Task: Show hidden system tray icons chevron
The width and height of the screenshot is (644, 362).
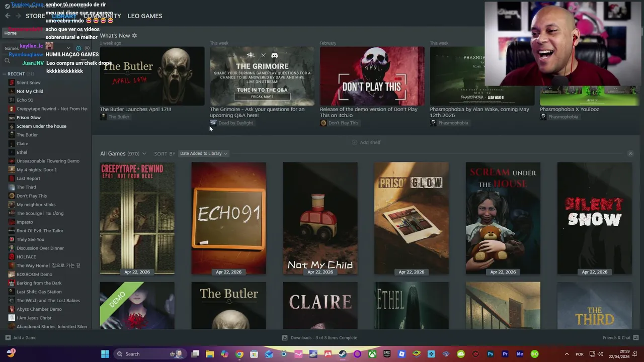Action: [x=567, y=354]
